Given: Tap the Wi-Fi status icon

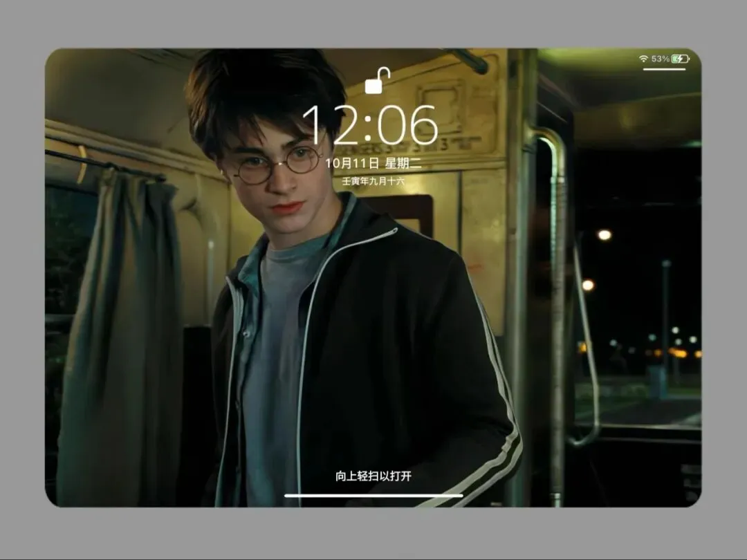Looking at the screenshot, I should pyautogui.click(x=644, y=59).
